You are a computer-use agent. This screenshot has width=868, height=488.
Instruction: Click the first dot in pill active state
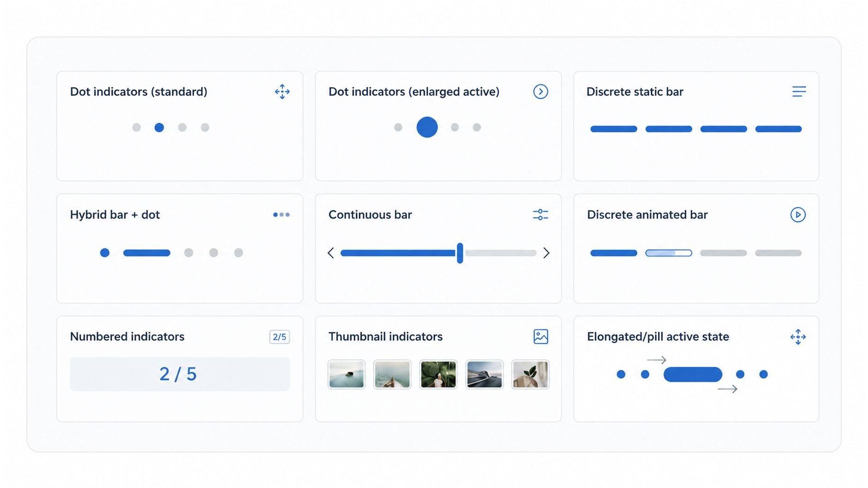point(621,374)
